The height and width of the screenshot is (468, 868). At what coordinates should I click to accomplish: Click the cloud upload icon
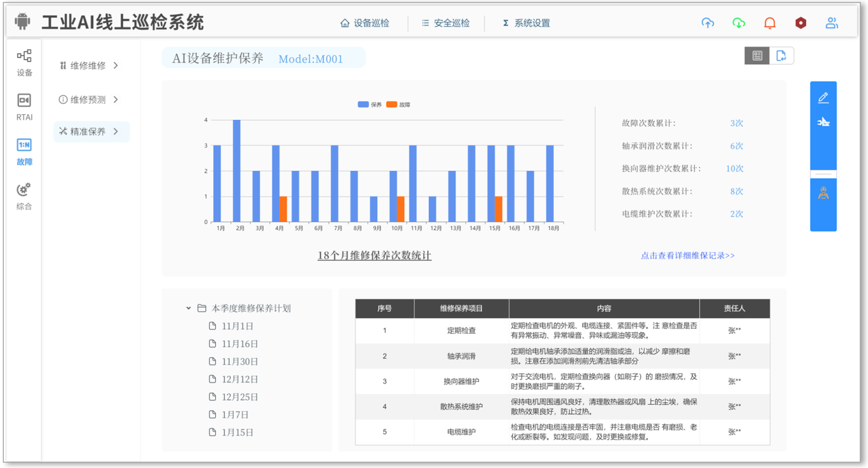pyautogui.click(x=708, y=23)
